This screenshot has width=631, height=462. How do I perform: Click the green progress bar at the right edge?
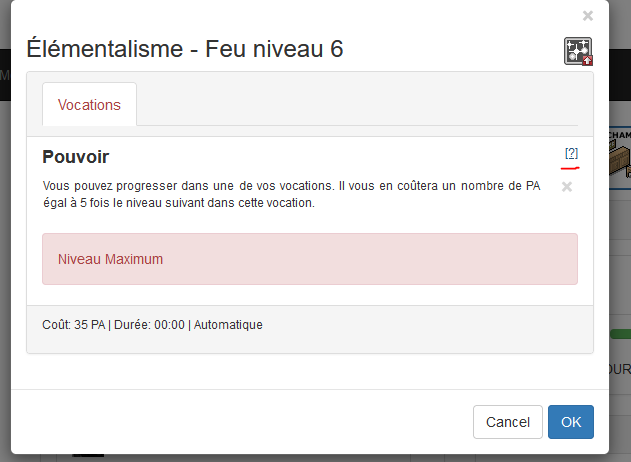[x=620, y=334]
